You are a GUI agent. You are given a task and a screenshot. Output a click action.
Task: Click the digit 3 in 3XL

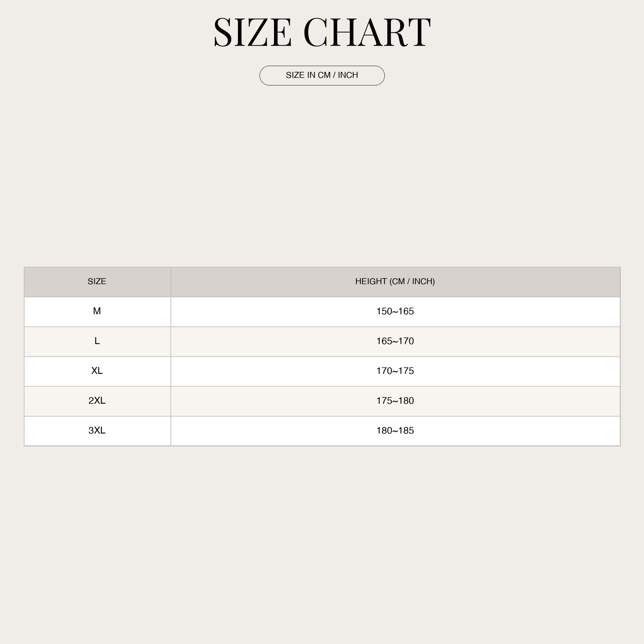pyautogui.click(x=91, y=431)
